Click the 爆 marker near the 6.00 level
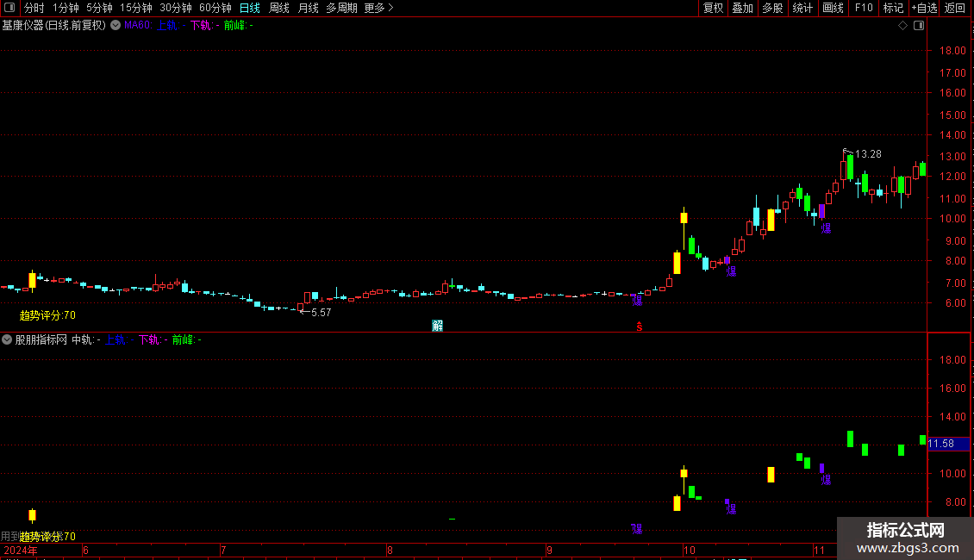This screenshot has width=974, height=560. pyautogui.click(x=637, y=301)
